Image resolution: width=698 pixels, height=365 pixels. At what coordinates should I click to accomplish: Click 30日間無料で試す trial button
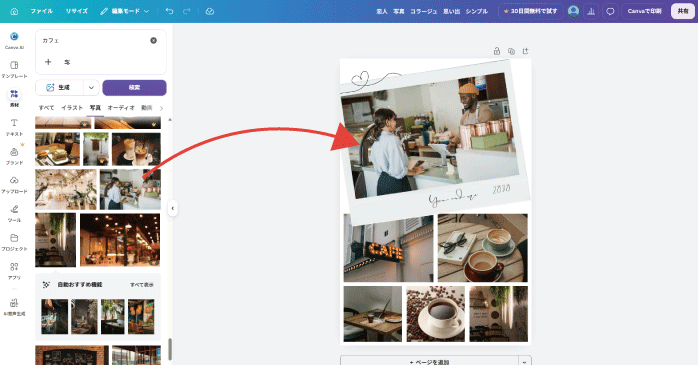click(x=531, y=11)
